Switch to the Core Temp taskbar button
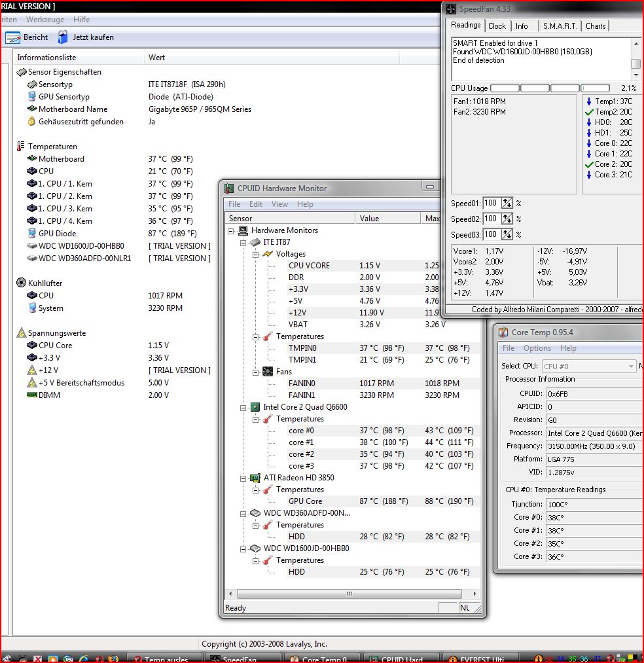Screen dimensions: 644x663 (322, 658)
